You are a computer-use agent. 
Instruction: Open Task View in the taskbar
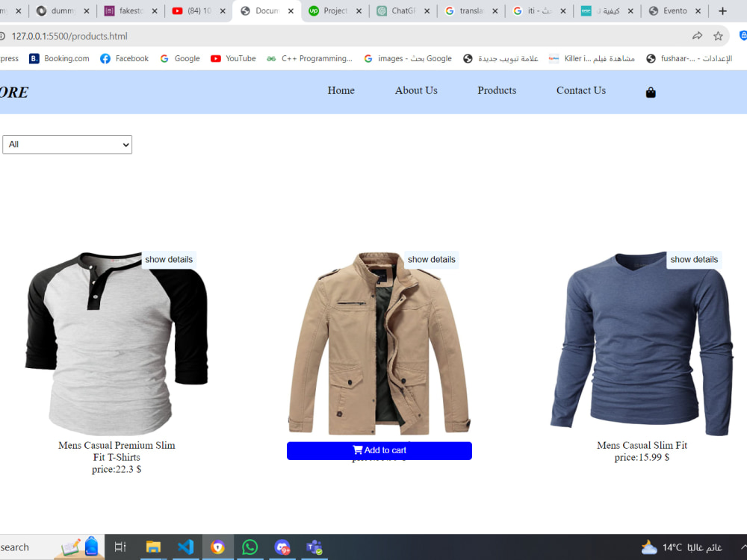click(x=120, y=547)
